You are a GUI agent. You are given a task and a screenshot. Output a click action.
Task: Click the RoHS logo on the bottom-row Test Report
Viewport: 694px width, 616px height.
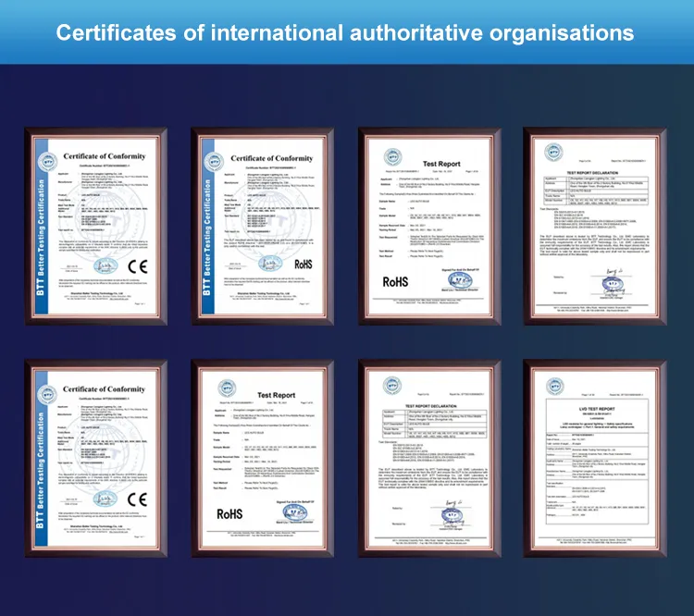[x=229, y=511]
